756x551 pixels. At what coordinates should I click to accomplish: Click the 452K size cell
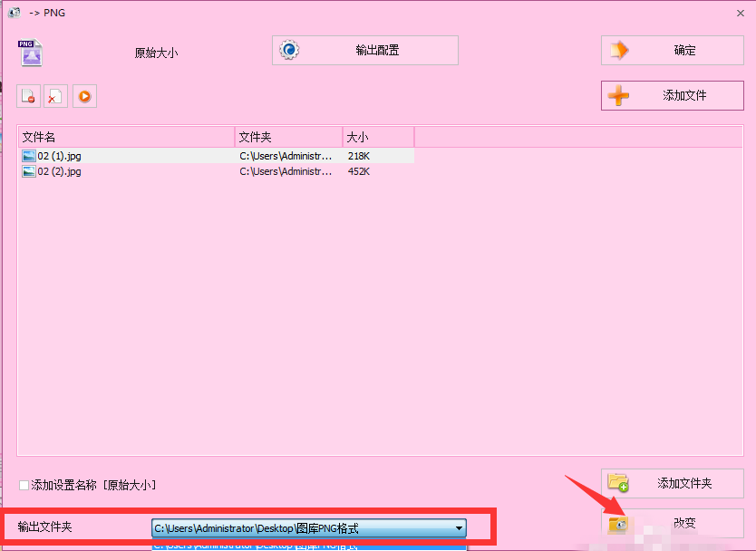pyautogui.click(x=359, y=171)
